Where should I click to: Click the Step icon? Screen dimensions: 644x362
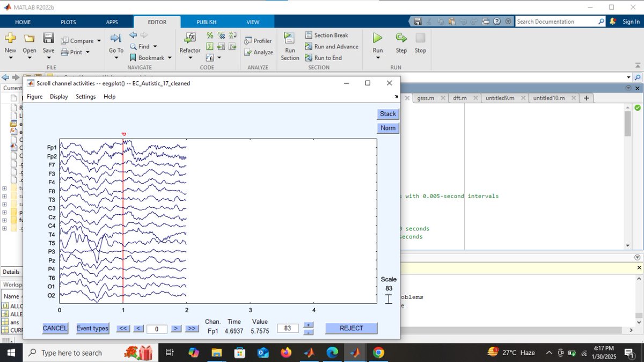pos(401,38)
